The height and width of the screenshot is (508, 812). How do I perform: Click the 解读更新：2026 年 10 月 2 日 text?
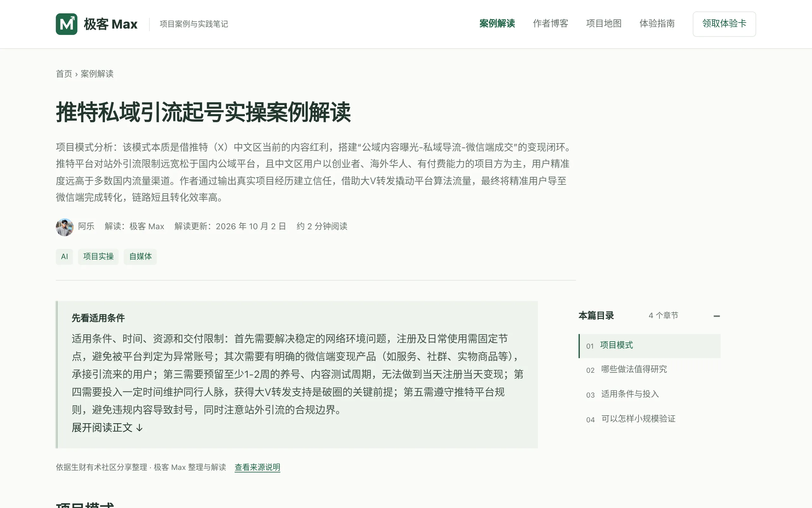coord(230,226)
